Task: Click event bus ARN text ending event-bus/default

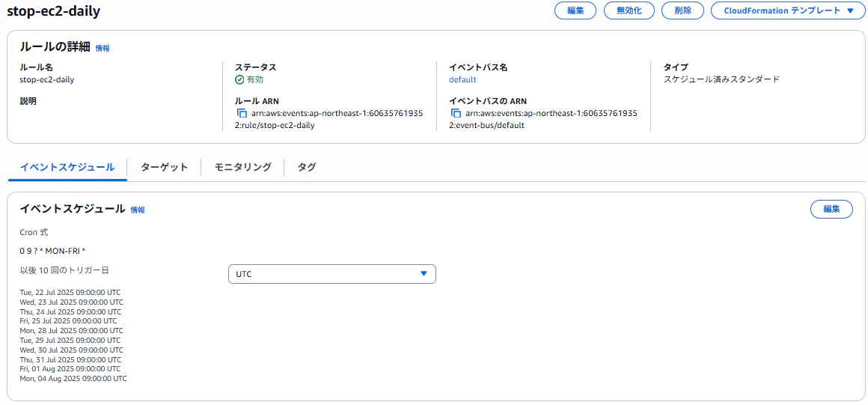Action: coord(543,119)
